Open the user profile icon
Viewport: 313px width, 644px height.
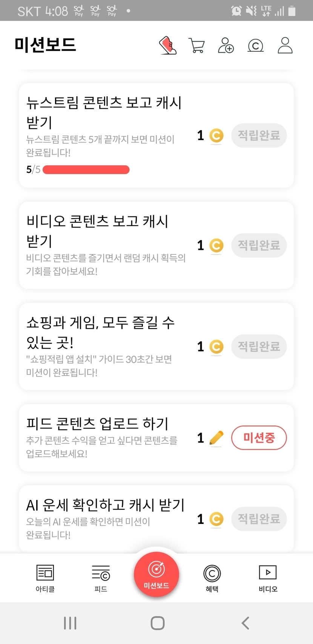pyautogui.click(x=285, y=46)
